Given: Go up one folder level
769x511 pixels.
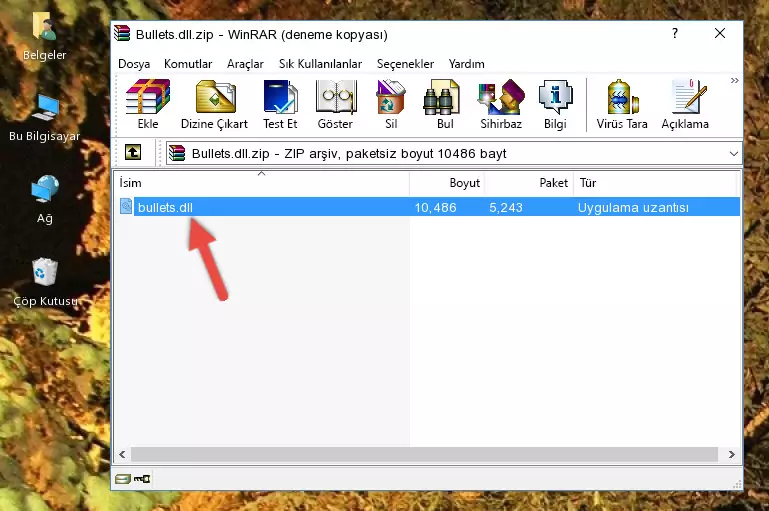Looking at the screenshot, I should (x=133, y=153).
